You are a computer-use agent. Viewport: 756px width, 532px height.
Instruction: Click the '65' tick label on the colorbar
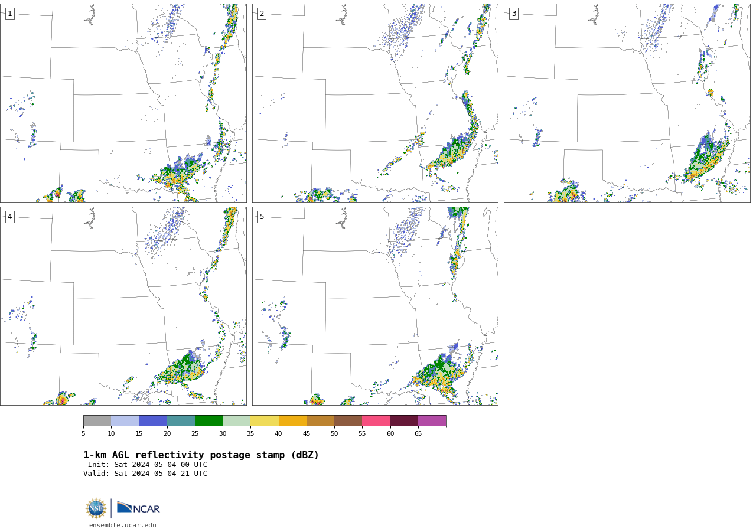[x=418, y=434]
